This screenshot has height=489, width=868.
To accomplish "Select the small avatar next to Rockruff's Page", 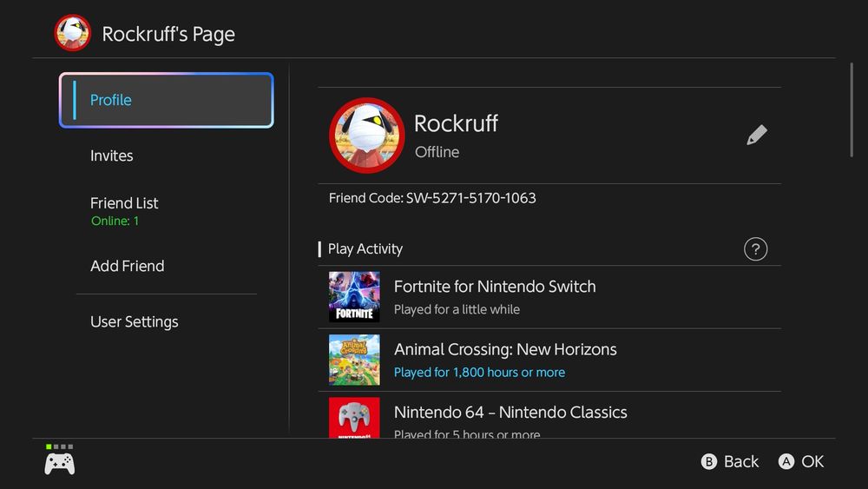I will [73, 33].
